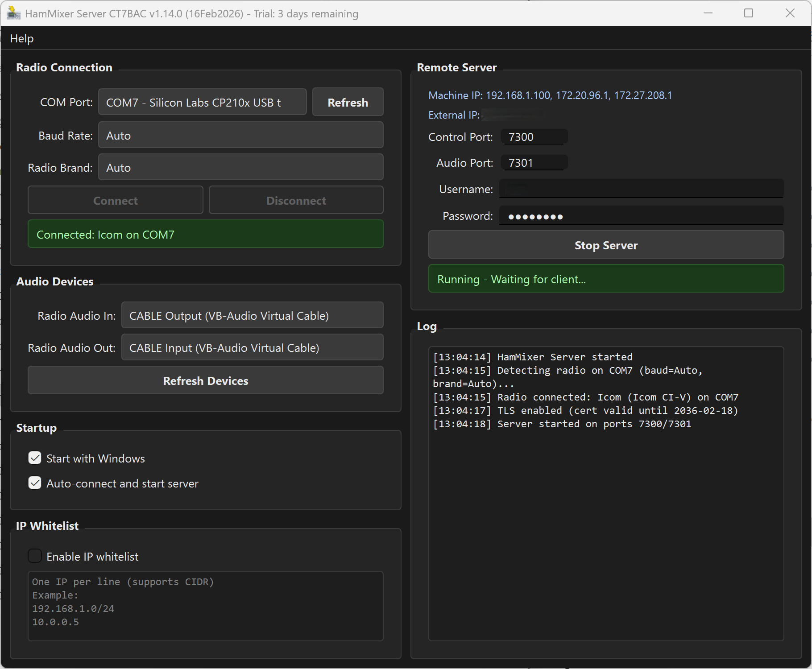This screenshot has height=669, width=812.
Task: Click the Disconnect button
Action: (x=296, y=200)
